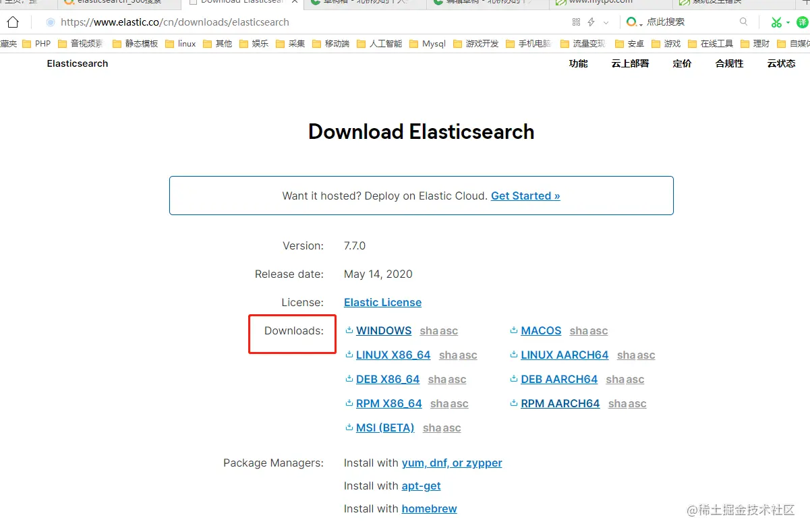Open the 其他 bookmark folder

point(217,44)
